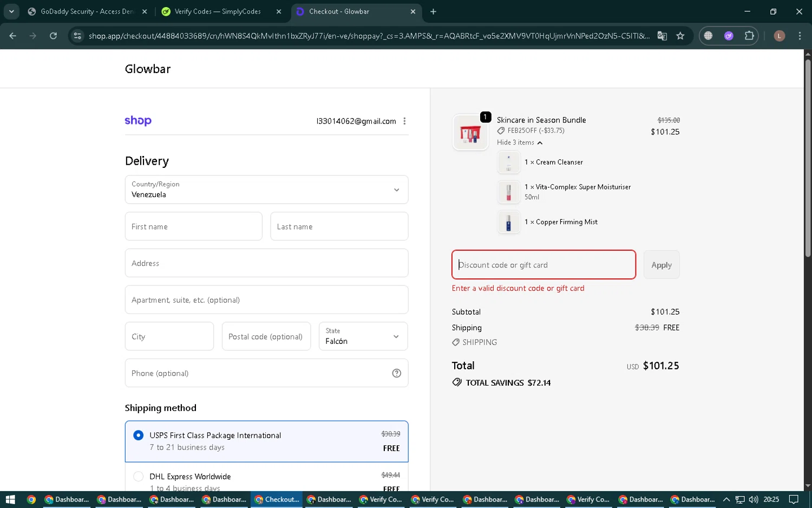Focus the Last name field
The height and width of the screenshot is (508, 812).
pyautogui.click(x=339, y=226)
